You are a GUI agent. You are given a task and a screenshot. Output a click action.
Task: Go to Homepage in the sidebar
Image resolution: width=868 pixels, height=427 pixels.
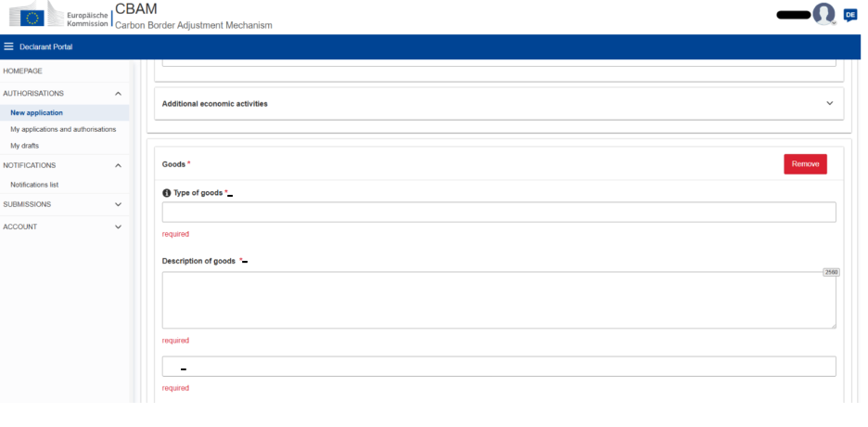coord(23,71)
